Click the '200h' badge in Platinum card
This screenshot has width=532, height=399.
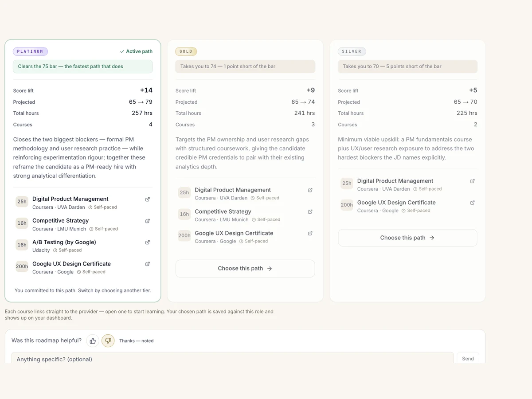pyautogui.click(x=22, y=266)
